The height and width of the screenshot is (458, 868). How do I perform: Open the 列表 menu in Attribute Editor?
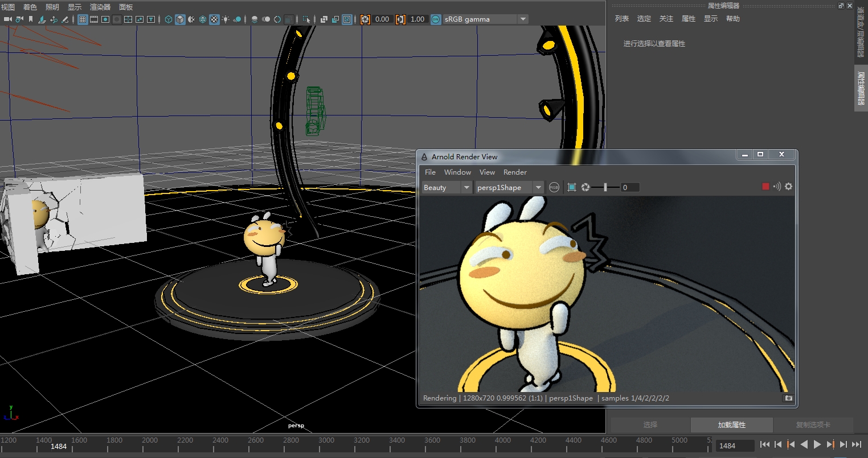pos(622,19)
